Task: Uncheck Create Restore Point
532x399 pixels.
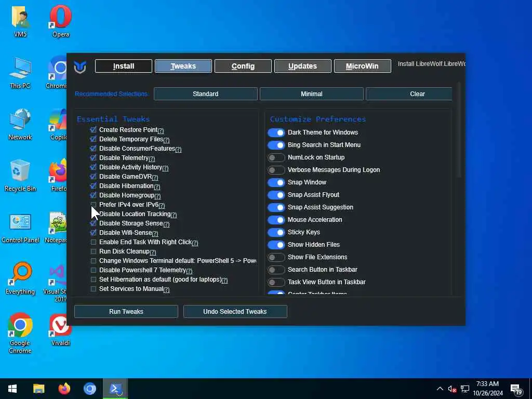Action: coord(94,129)
